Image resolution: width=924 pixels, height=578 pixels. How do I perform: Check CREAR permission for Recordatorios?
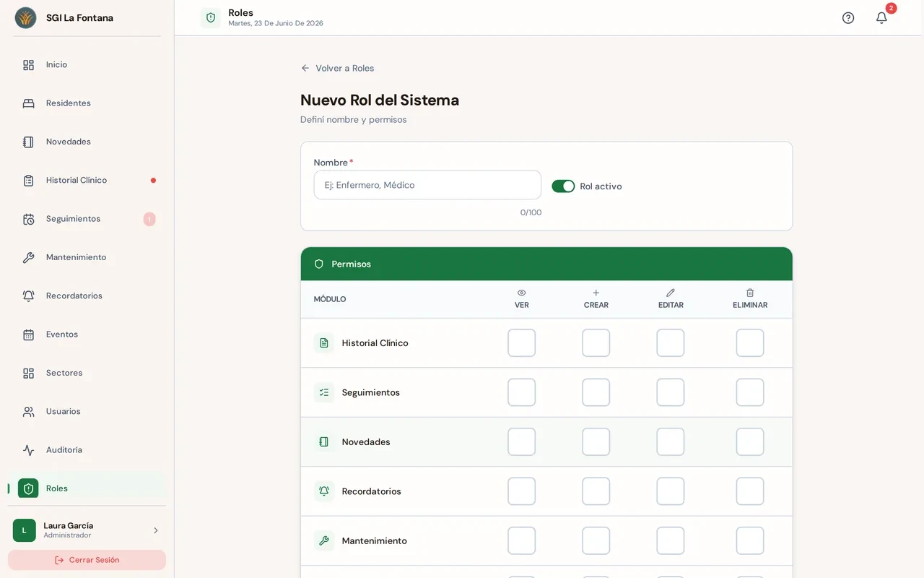click(596, 491)
